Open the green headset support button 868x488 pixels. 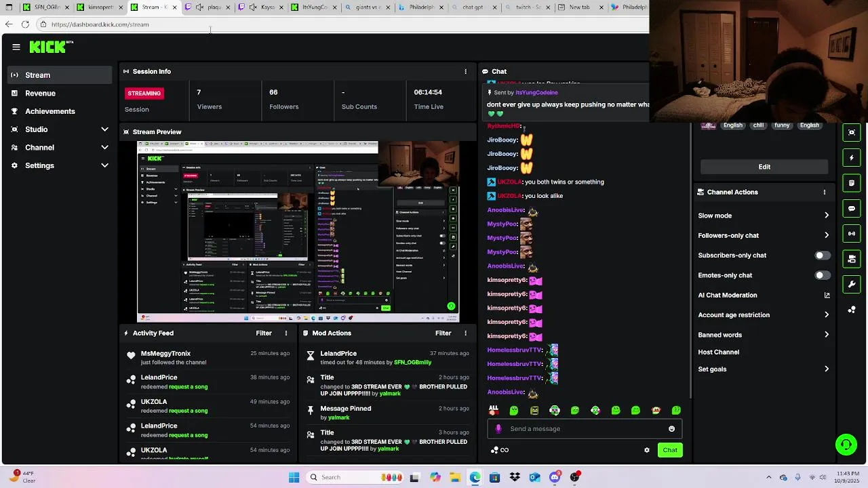(846, 445)
